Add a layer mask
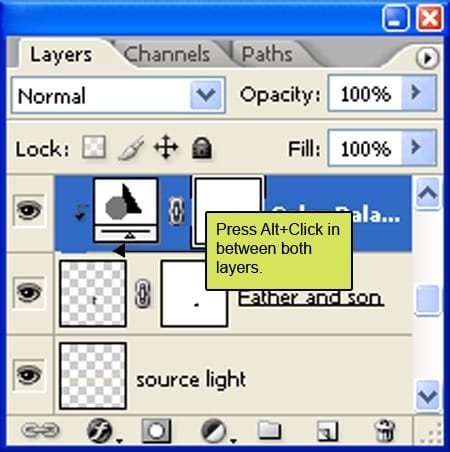The image size is (450, 452). coord(156,431)
